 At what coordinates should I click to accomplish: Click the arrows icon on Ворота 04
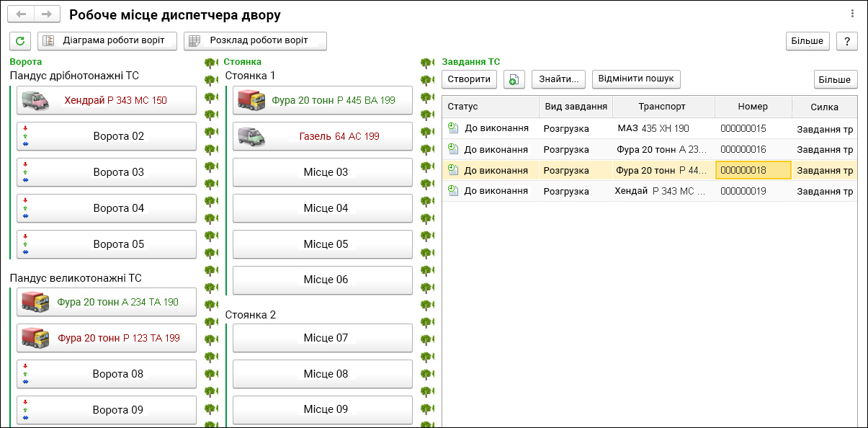point(26,208)
